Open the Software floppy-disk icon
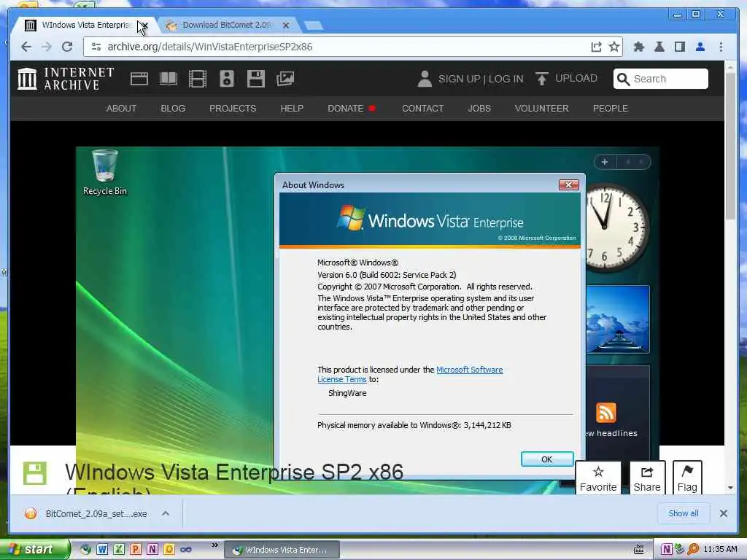The image size is (747, 560). [x=256, y=79]
